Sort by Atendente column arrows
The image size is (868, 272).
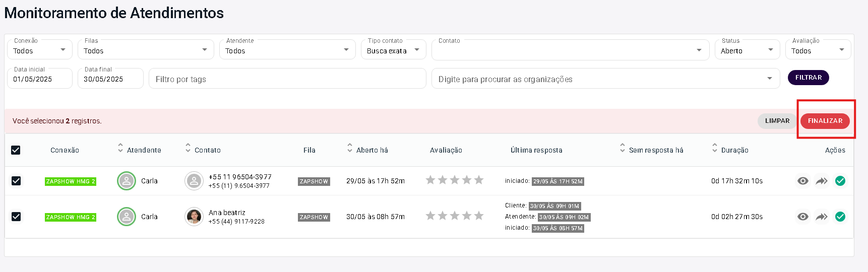tap(120, 148)
